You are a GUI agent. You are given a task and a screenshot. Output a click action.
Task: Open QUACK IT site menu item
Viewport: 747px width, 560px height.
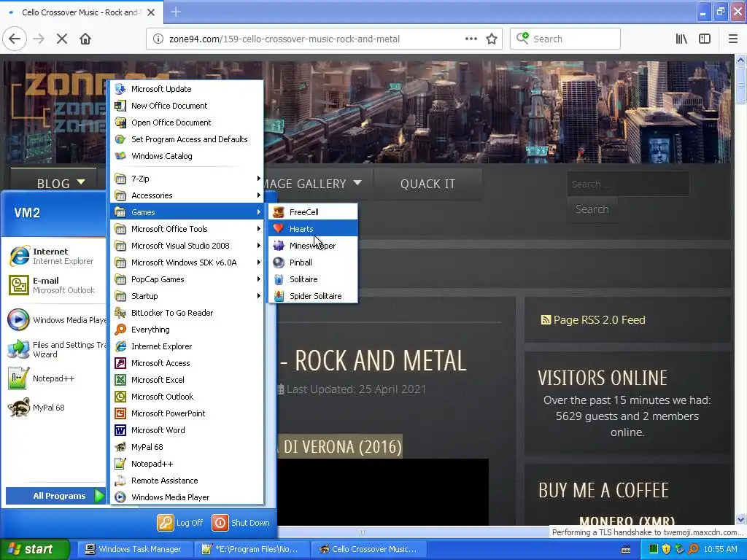427,184
